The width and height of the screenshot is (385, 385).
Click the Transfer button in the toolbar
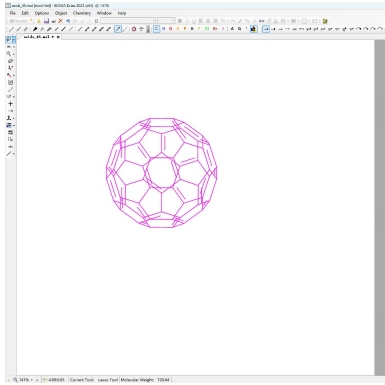click(x=19, y=21)
